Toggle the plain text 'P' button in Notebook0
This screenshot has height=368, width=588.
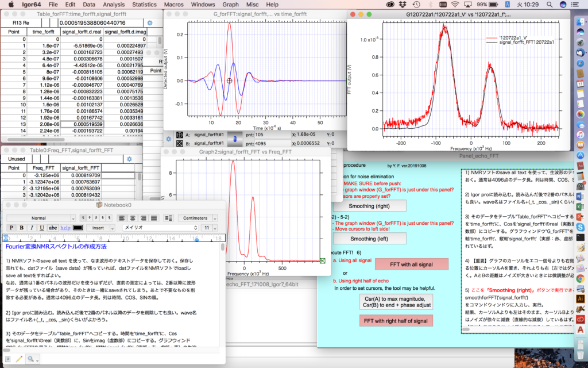pyautogui.click(x=11, y=228)
